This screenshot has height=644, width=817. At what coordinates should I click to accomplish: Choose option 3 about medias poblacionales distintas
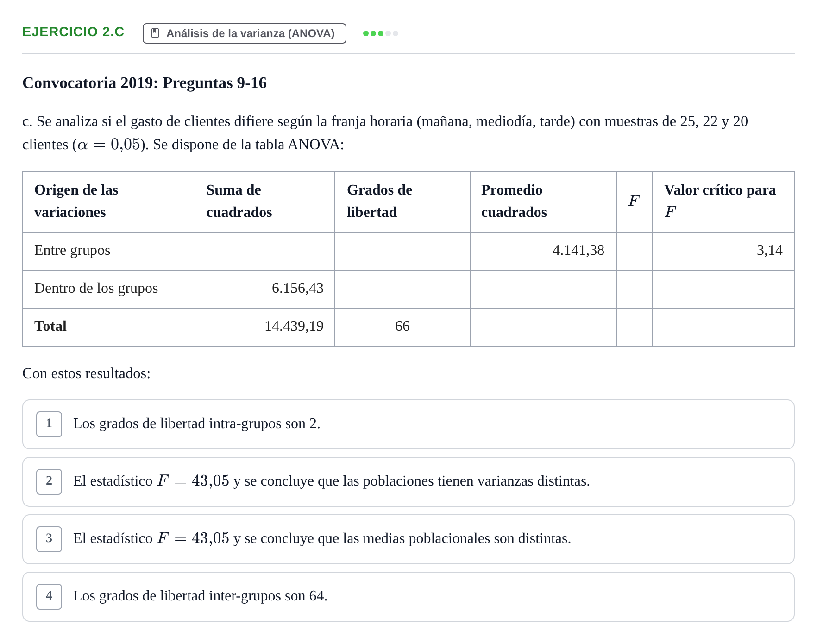[x=408, y=539]
